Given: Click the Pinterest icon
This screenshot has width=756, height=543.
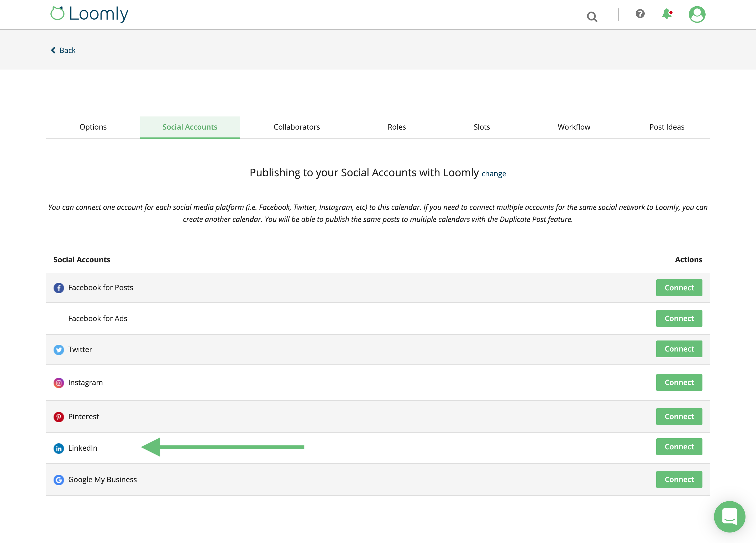Looking at the screenshot, I should pyautogui.click(x=59, y=417).
